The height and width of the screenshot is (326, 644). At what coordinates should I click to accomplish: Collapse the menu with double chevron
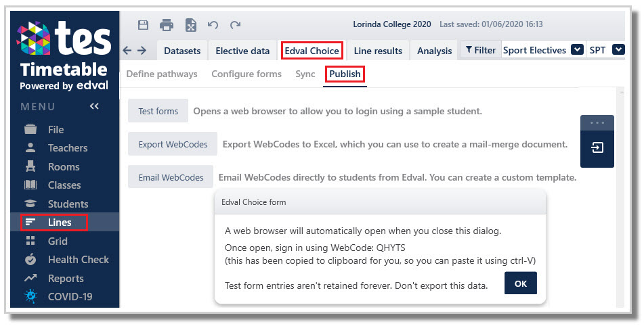point(94,106)
